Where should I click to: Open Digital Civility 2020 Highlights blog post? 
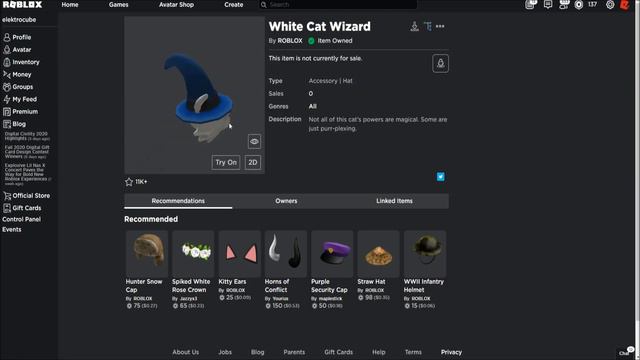(27, 136)
